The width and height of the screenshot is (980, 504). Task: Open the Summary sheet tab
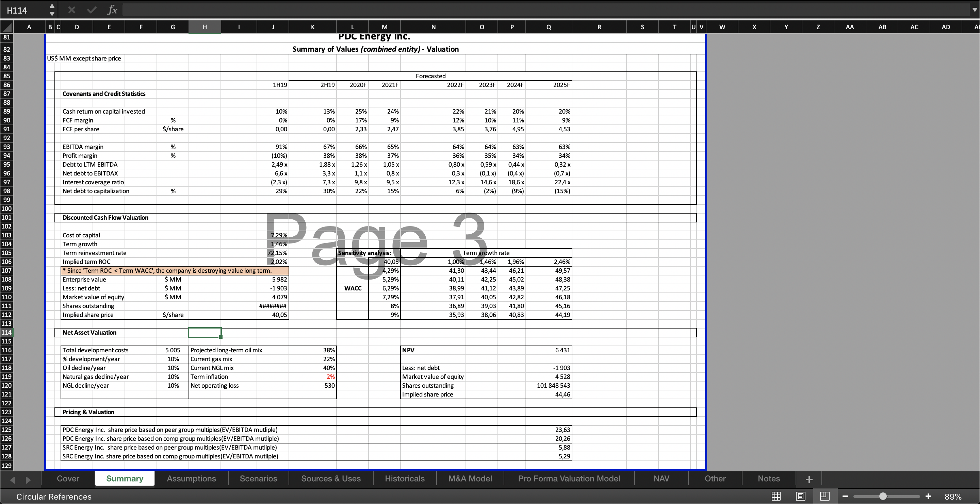point(125,478)
